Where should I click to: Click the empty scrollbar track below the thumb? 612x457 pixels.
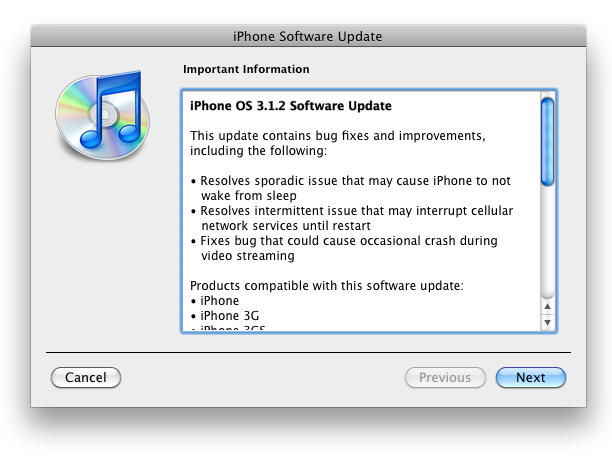point(548,242)
